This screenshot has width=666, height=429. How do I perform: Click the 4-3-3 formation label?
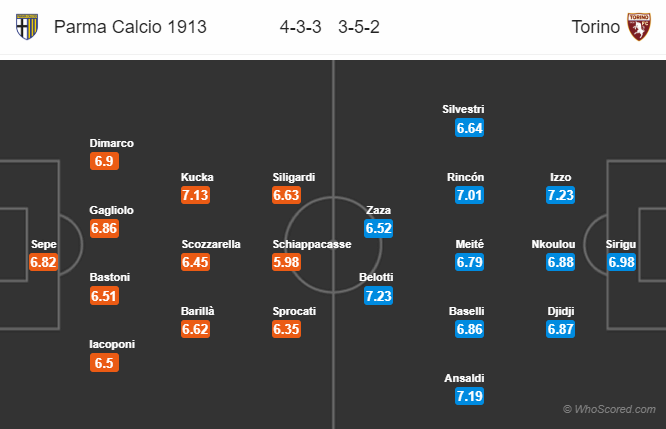pyautogui.click(x=300, y=27)
